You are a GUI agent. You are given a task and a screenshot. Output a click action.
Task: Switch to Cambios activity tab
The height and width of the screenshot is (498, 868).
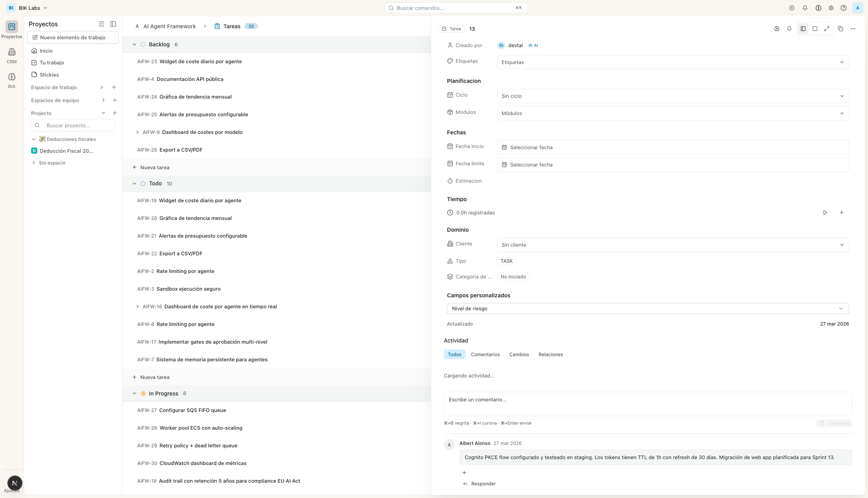(x=519, y=354)
